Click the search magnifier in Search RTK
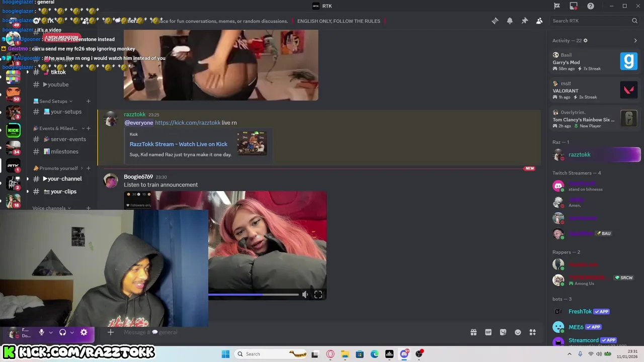 (x=634, y=21)
